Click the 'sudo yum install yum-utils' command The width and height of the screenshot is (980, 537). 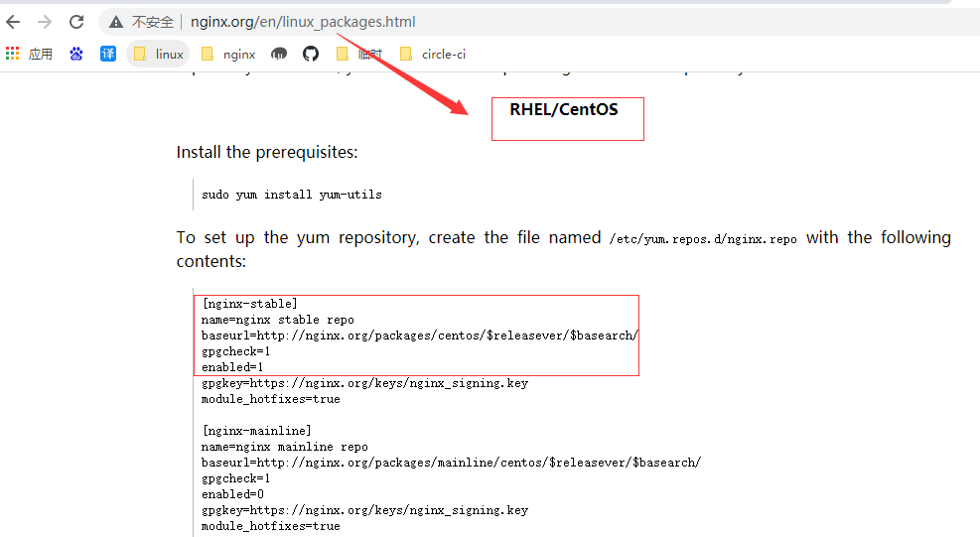291,195
